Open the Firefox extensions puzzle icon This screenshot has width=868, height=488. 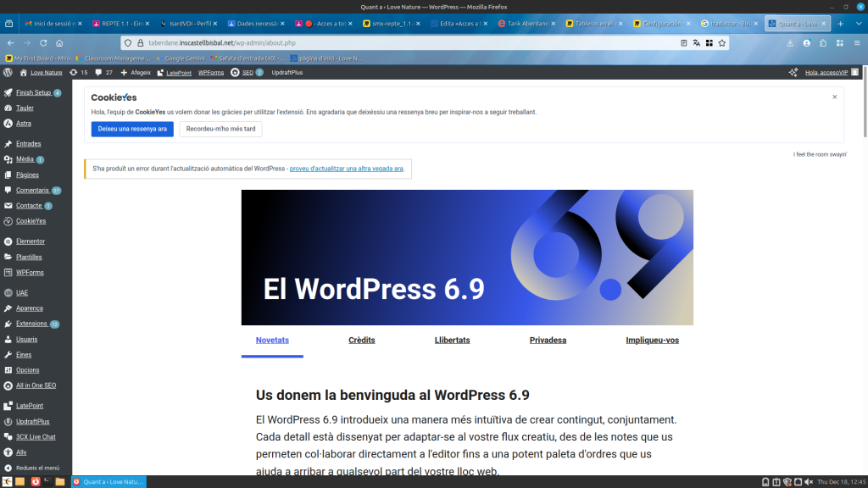coord(822,42)
